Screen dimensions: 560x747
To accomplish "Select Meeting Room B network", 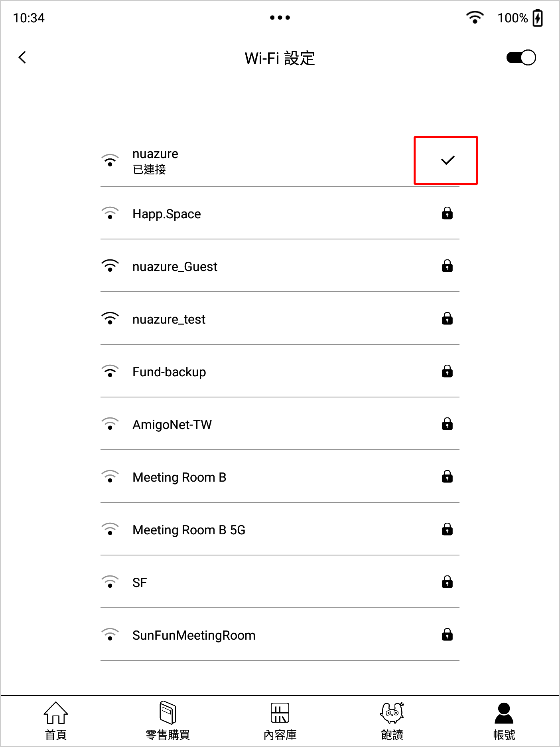I will tap(280, 477).
